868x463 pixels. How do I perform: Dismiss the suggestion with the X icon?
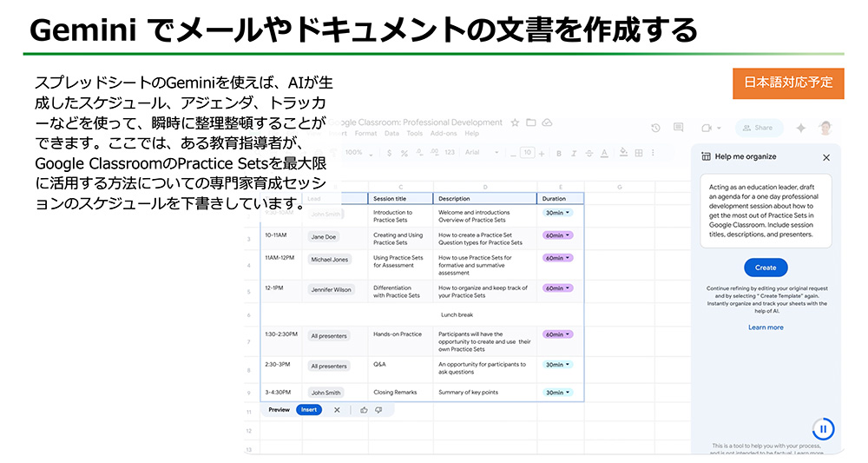(x=337, y=410)
